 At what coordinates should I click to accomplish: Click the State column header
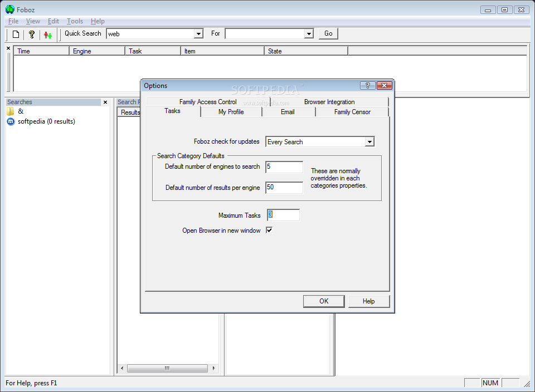306,51
